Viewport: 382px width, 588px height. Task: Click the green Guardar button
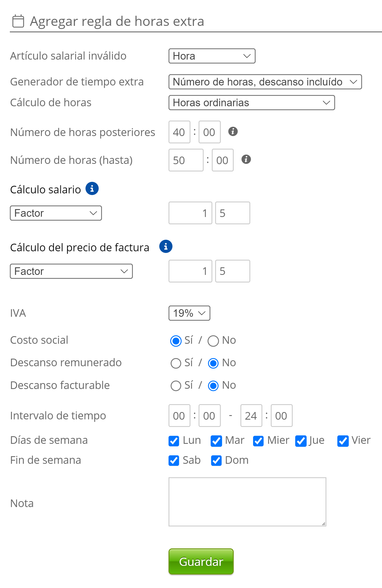click(201, 561)
